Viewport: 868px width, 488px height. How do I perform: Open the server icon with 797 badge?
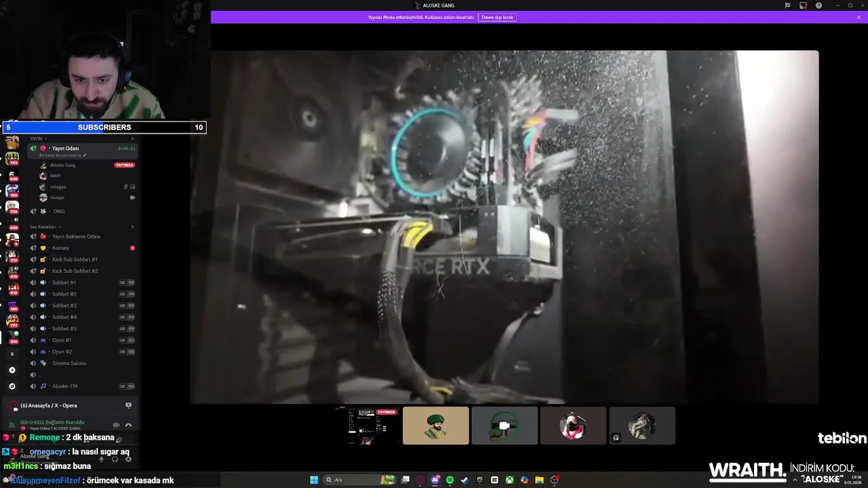click(x=12, y=321)
